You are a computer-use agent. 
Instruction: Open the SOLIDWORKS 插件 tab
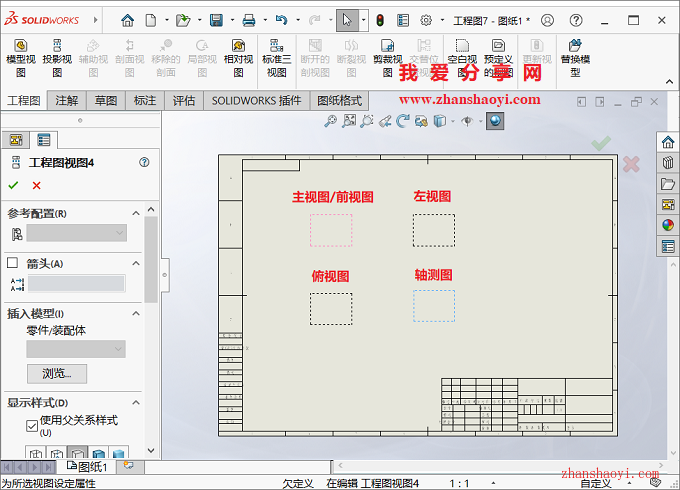[x=256, y=101]
